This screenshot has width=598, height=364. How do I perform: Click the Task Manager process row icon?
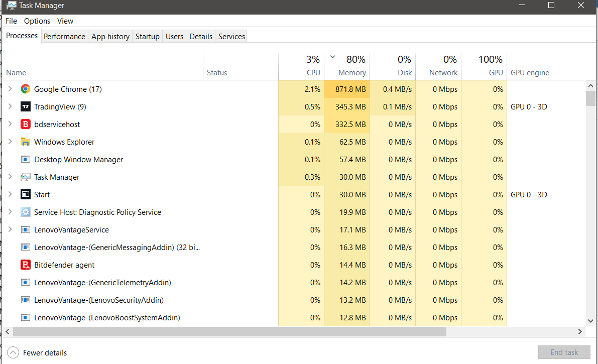click(26, 177)
